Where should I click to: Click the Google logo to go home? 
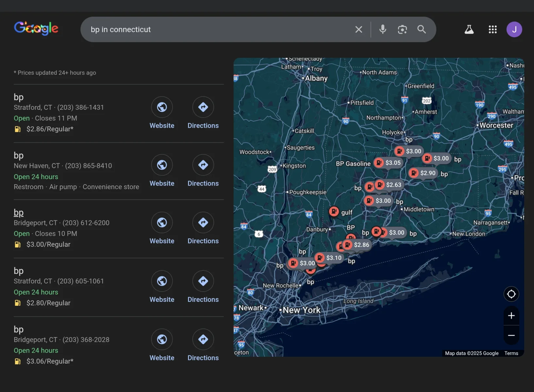click(x=36, y=28)
